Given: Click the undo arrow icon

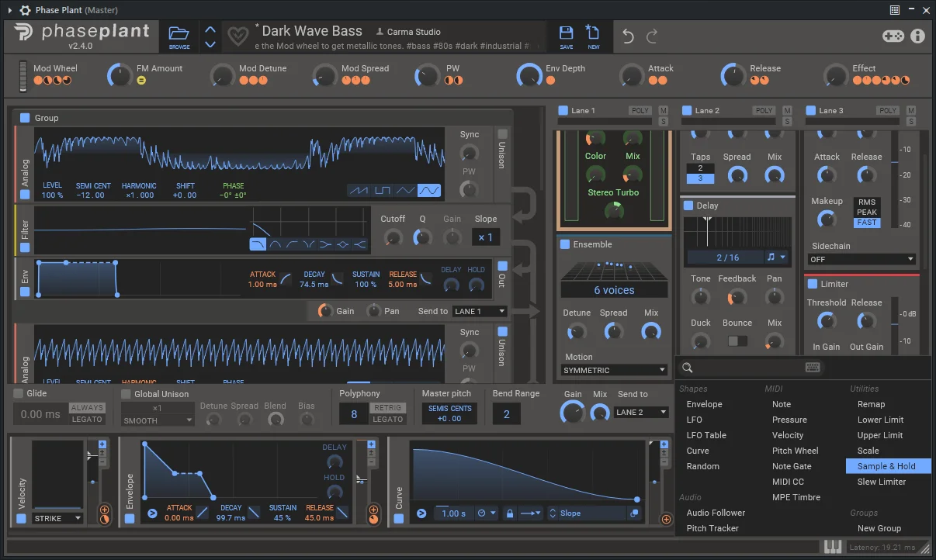Looking at the screenshot, I should click(628, 36).
